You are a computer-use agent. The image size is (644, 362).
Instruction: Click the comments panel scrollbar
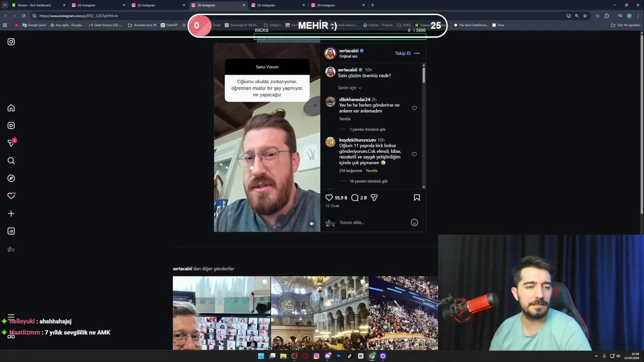pos(424,74)
